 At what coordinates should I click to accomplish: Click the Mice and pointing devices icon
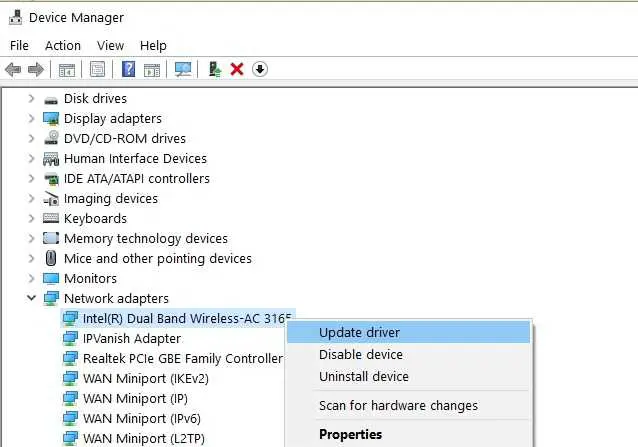coord(51,258)
